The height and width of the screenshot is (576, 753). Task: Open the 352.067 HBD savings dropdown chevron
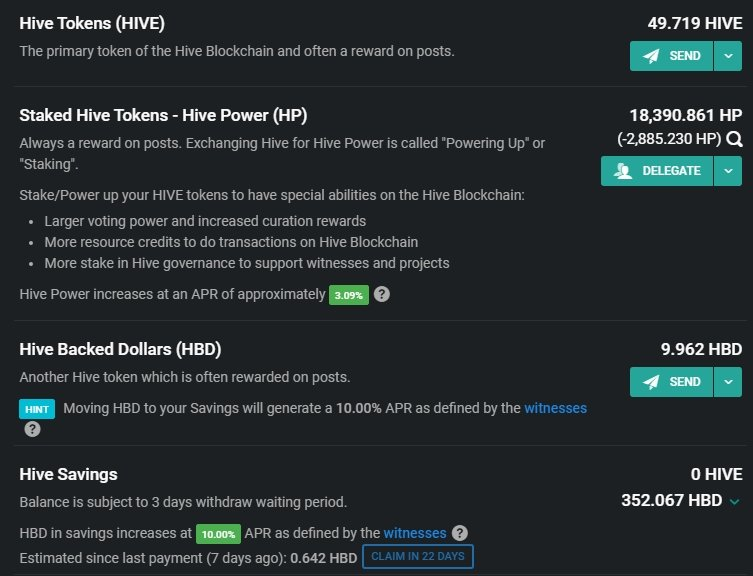coord(734,502)
